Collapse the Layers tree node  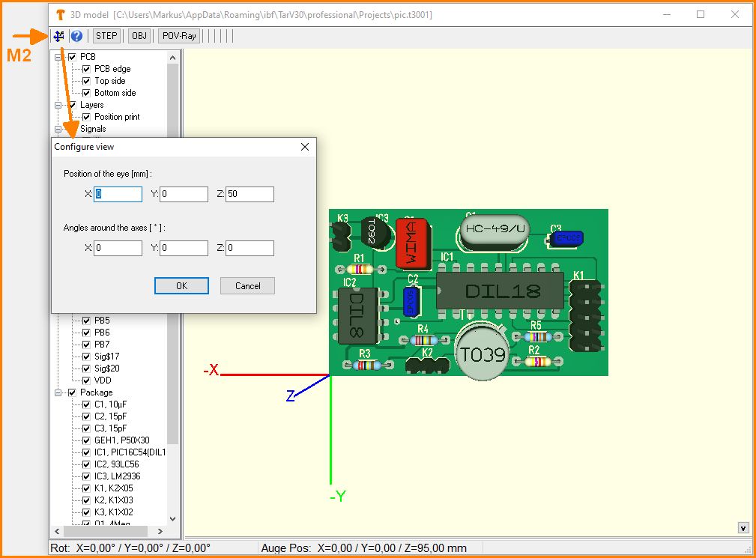[x=59, y=105]
